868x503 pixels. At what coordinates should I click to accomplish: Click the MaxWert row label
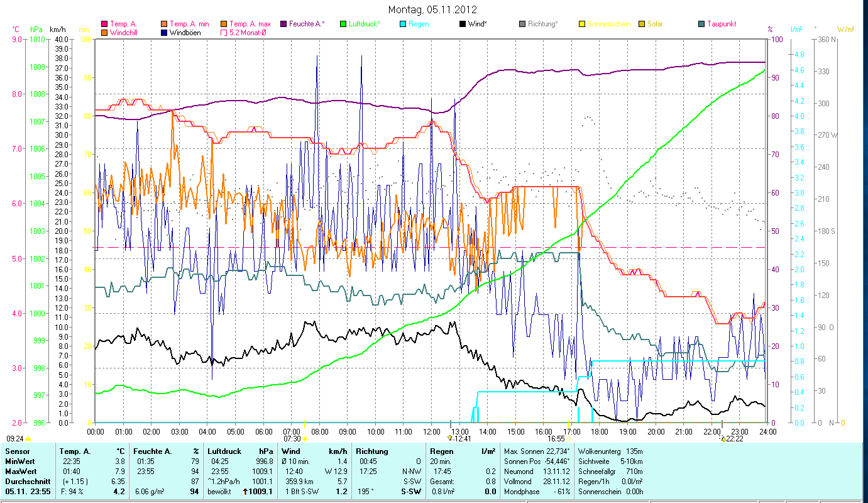(x=21, y=472)
